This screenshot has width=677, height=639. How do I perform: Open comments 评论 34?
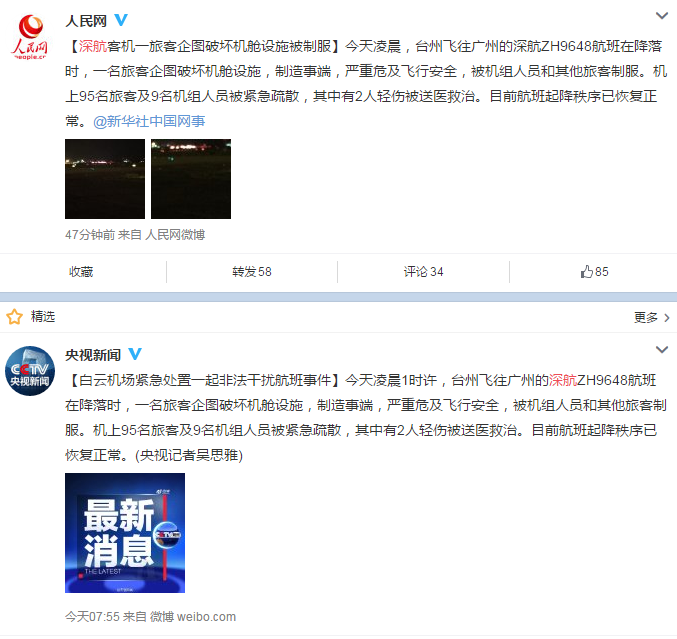pos(423,272)
